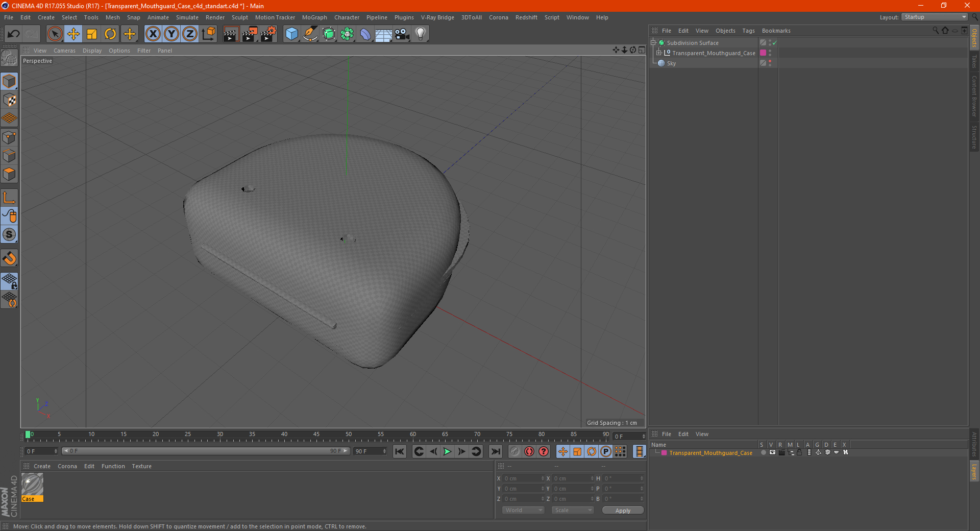
Task: Render the current view
Action: point(231,34)
